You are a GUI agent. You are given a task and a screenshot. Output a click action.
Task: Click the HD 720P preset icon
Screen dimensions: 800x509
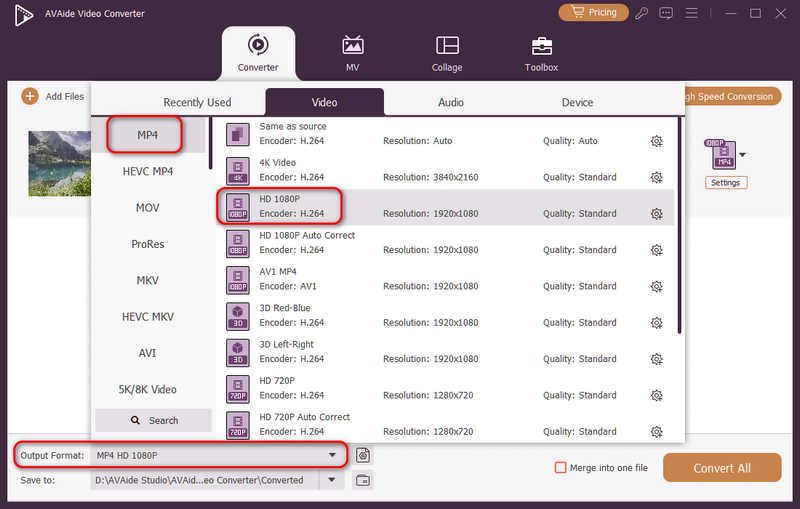pyautogui.click(x=238, y=389)
